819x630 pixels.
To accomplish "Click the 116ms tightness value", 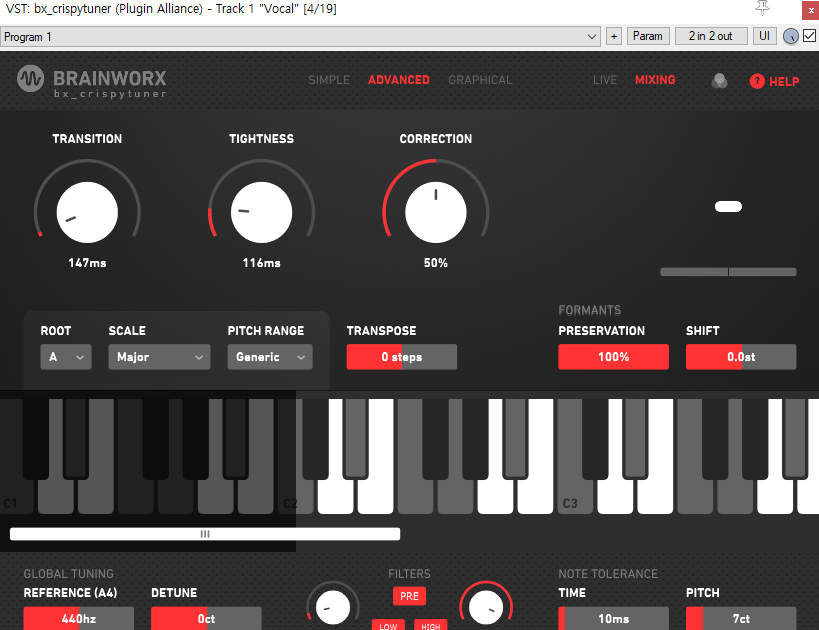I will click(261, 263).
